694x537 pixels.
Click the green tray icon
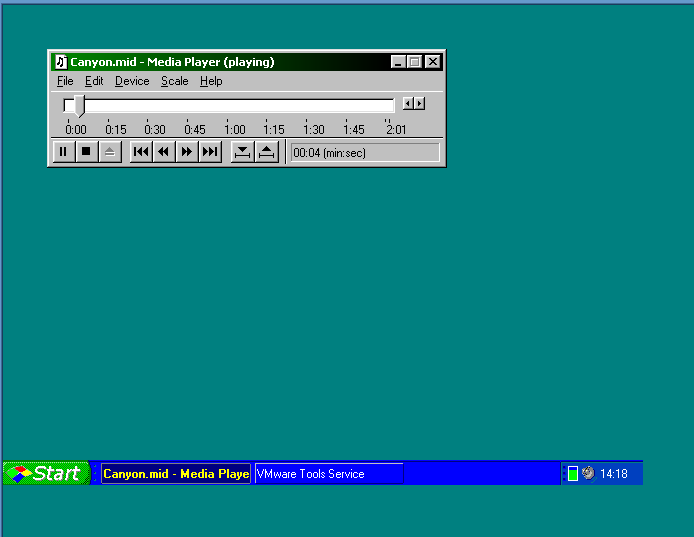point(573,473)
